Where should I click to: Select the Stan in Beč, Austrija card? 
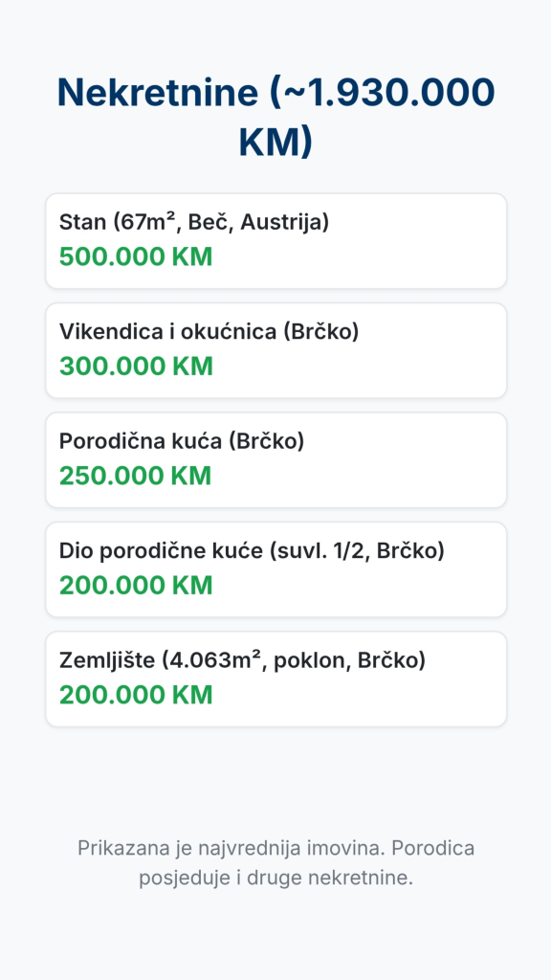tap(275, 241)
